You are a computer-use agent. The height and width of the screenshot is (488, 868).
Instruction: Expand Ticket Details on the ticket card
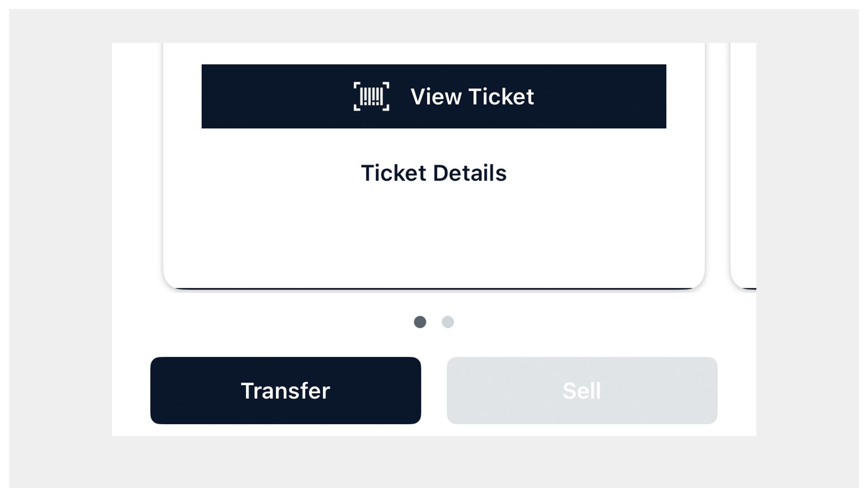tap(434, 173)
